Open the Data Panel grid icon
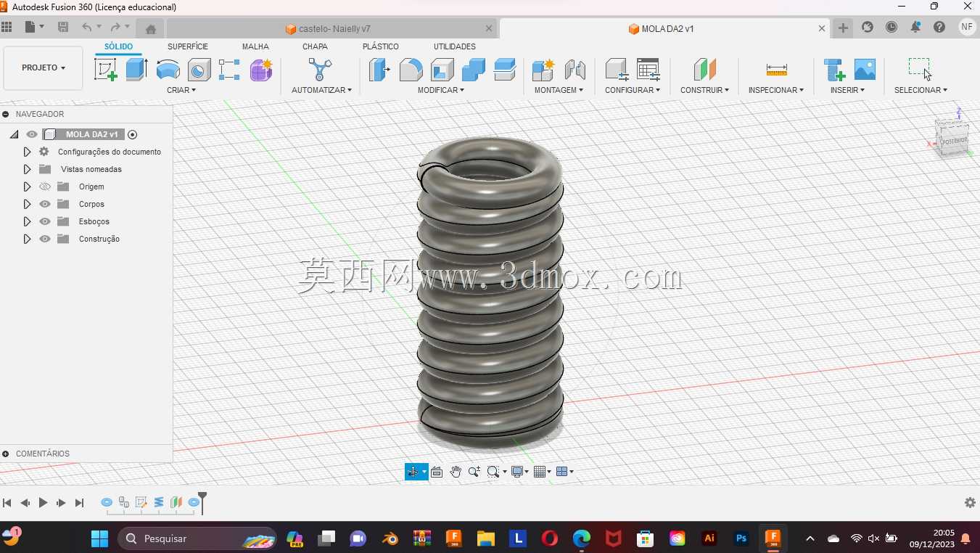The height and width of the screenshot is (553, 980). [x=7, y=28]
